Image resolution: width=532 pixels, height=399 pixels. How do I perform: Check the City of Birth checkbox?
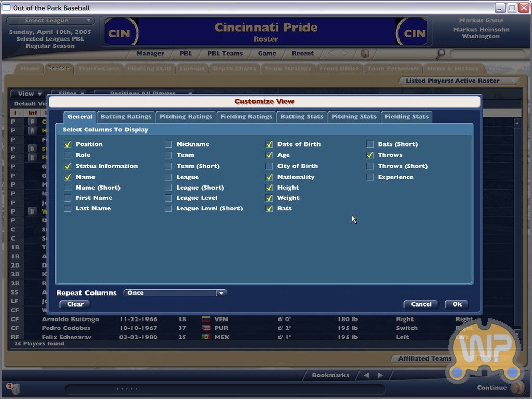coord(269,166)
